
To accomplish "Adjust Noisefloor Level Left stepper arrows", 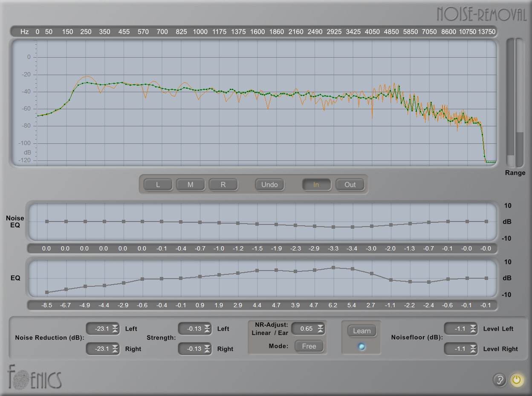I will [x=473, y=329].
